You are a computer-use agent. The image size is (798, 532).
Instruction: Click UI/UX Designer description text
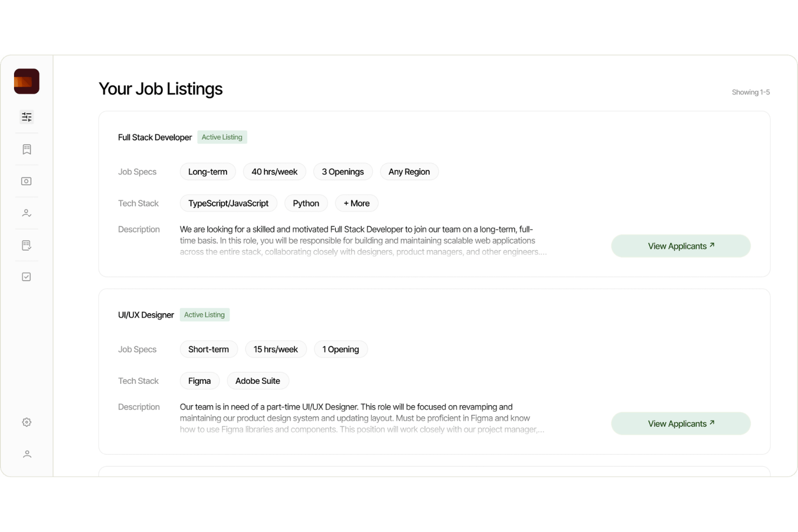[362, 418]
